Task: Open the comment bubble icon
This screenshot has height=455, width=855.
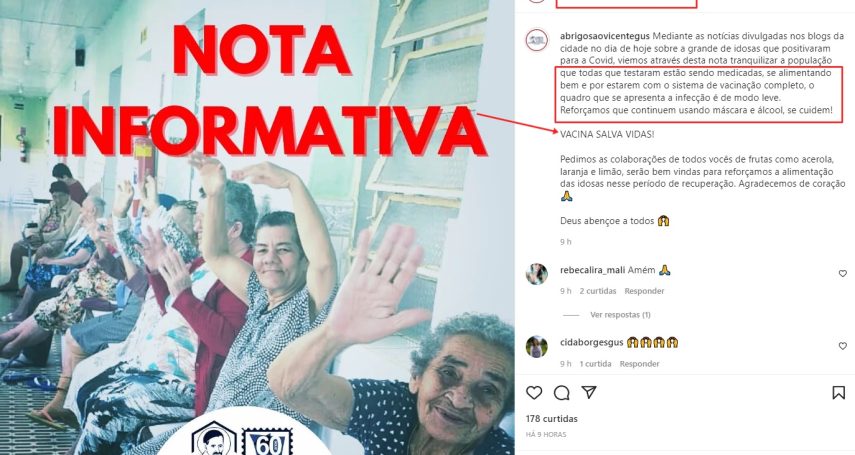Action: click(562, 392)
